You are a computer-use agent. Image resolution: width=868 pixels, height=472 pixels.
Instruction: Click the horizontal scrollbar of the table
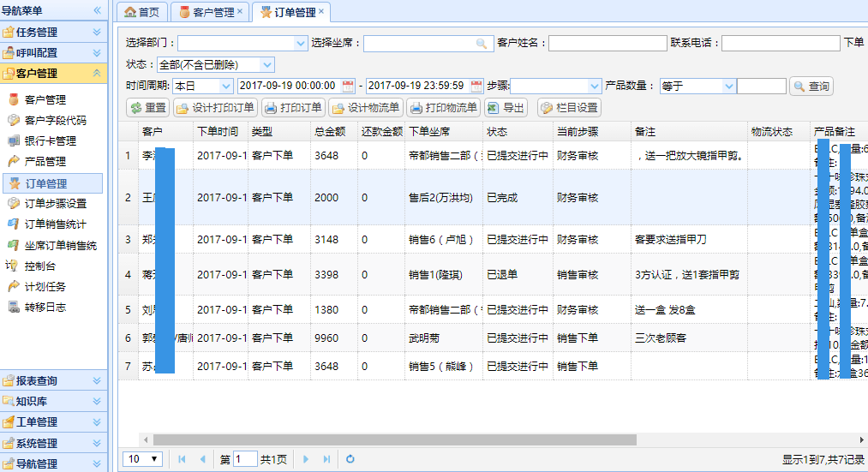pyautogui.click(x=394, y=439)
